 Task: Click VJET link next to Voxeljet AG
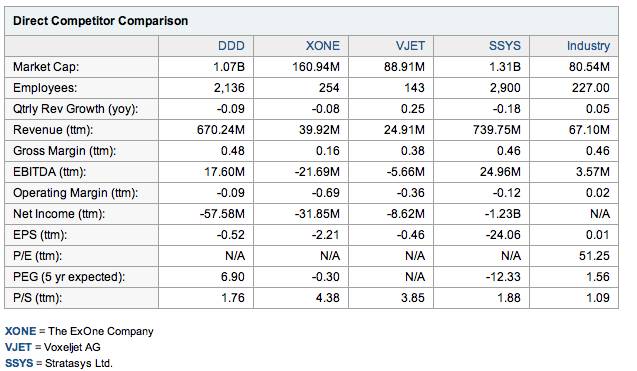tap(18, 347)
